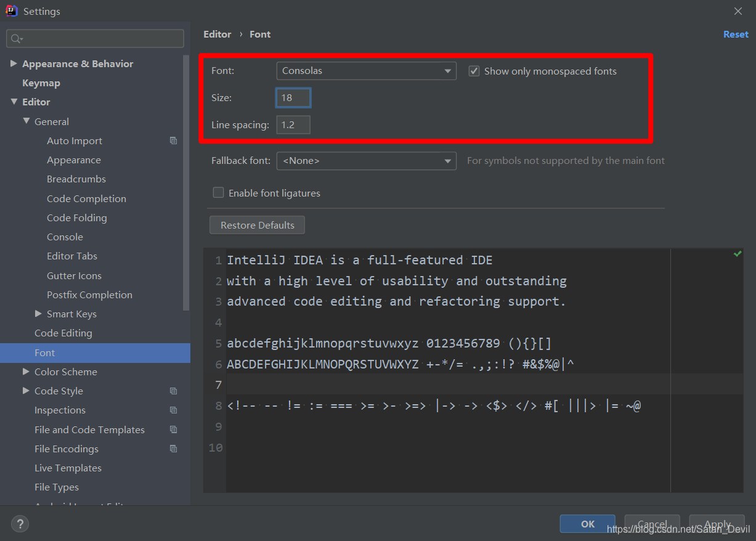The image size is (756, 541).
Task: Click the 'IntelliJ IDEA is a full-featured IDE' preview line
Action: pyautogui.click(x=360, y=260)
